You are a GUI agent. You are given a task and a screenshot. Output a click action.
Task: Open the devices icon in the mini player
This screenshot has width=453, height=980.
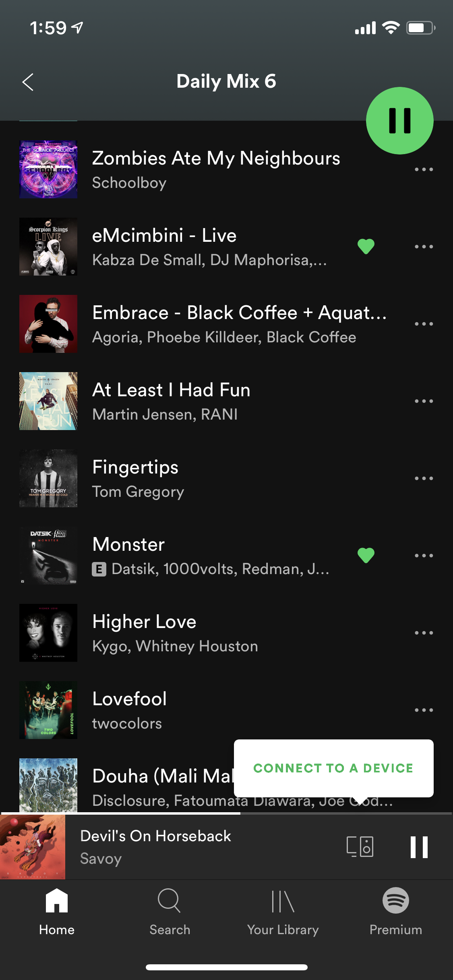[x=360, y=846]
